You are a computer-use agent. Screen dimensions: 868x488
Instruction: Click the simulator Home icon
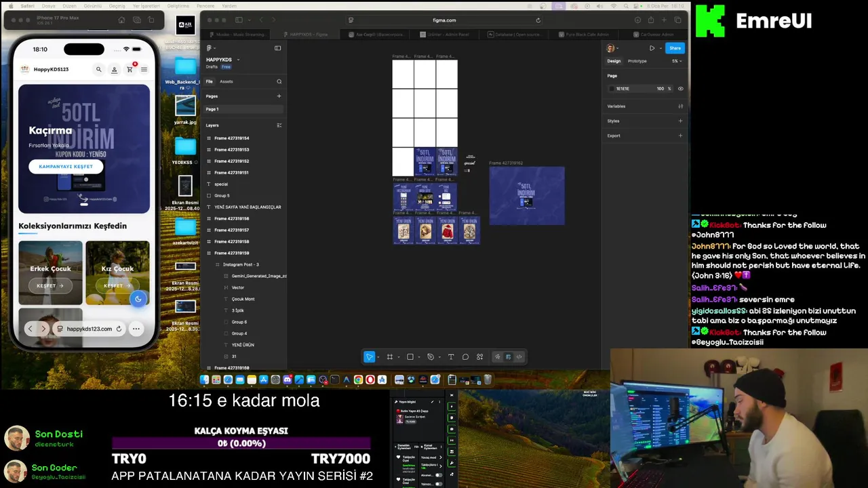(123, 20)
